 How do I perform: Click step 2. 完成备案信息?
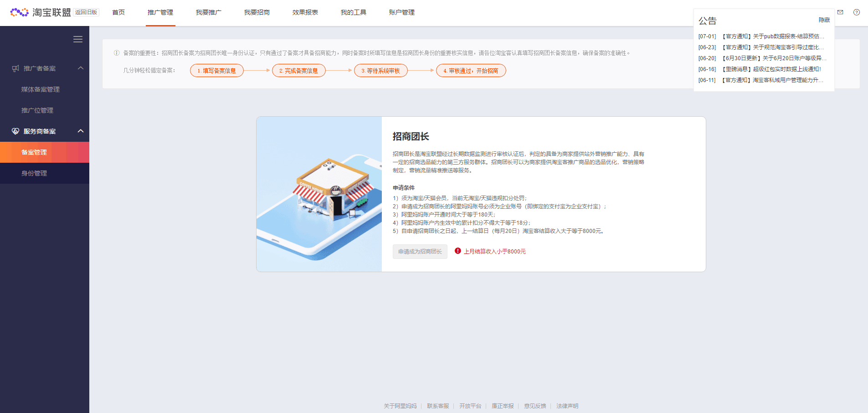[x=299, y=71]
